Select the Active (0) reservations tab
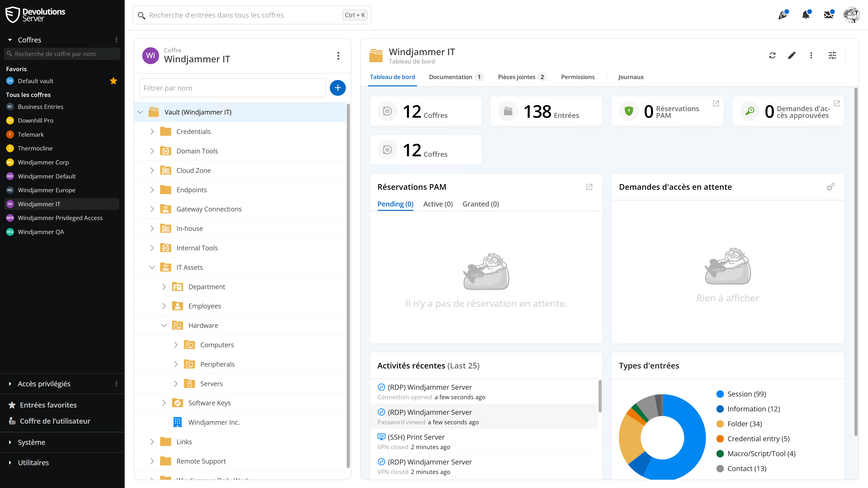 pyautogui.click(x=438, y=204)
